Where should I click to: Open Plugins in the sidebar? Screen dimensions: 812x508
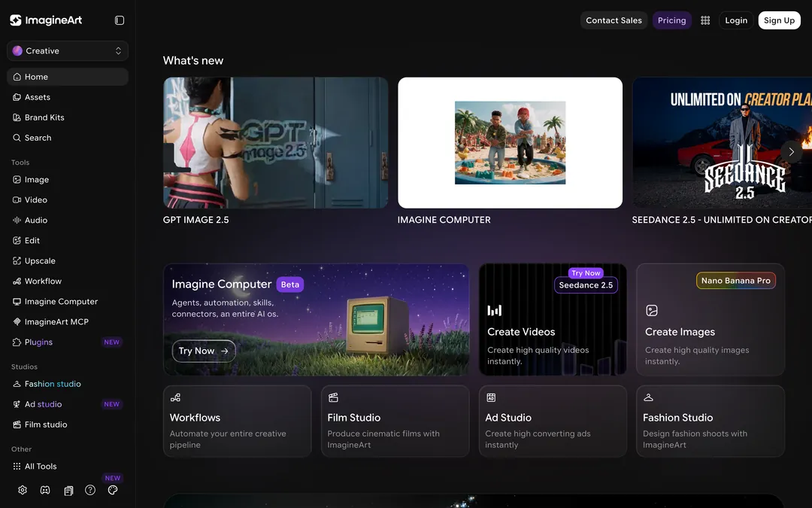68,342
